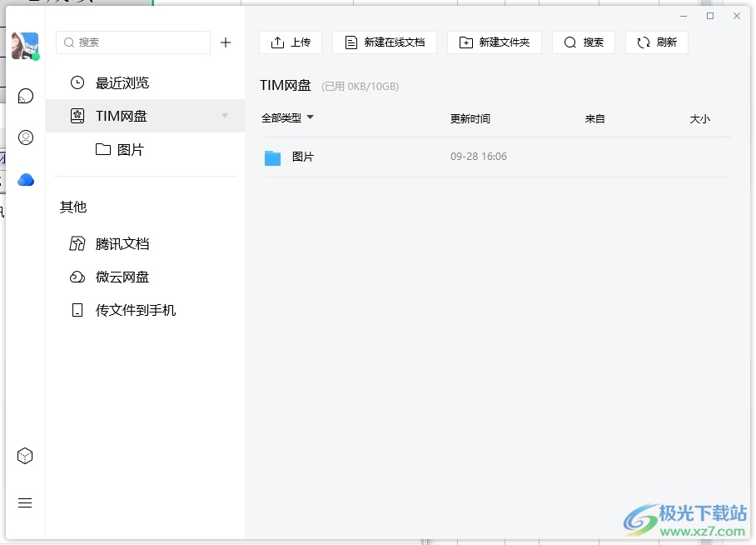
Task: Click the 新建在线文档 button
Action: [385, 42]
